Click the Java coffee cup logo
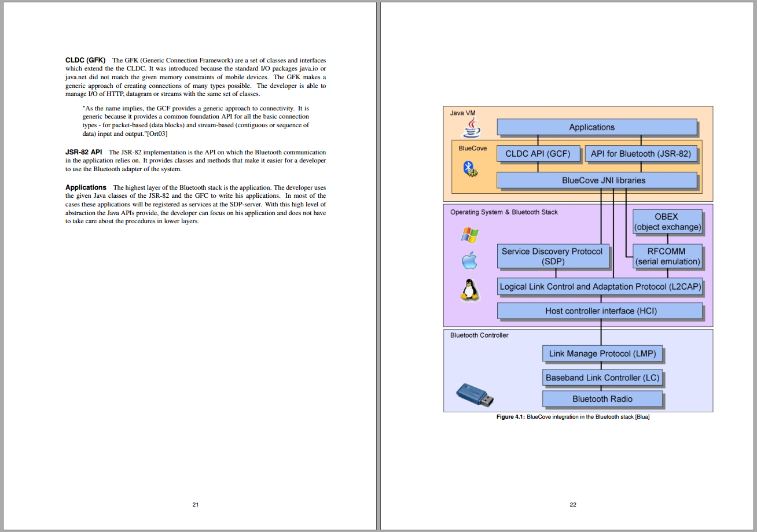 473,128
